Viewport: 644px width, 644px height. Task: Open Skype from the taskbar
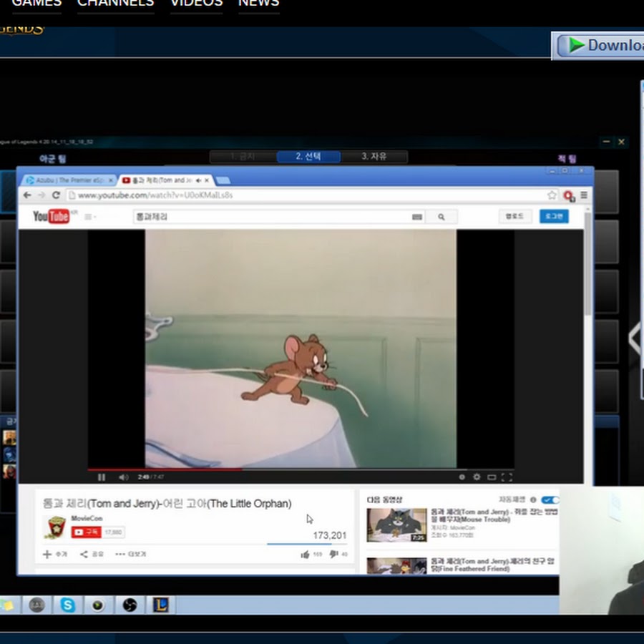pyautogui.click(x=68, y=605)
